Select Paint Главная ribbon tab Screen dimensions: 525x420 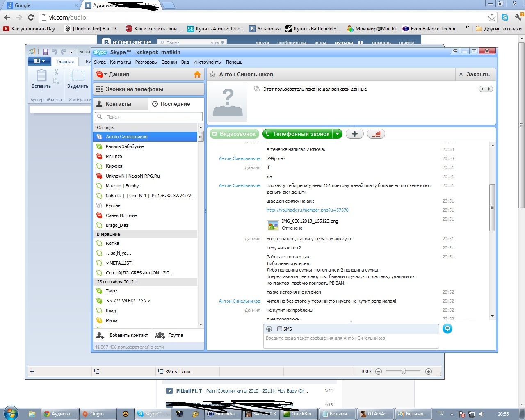(65, 62)
